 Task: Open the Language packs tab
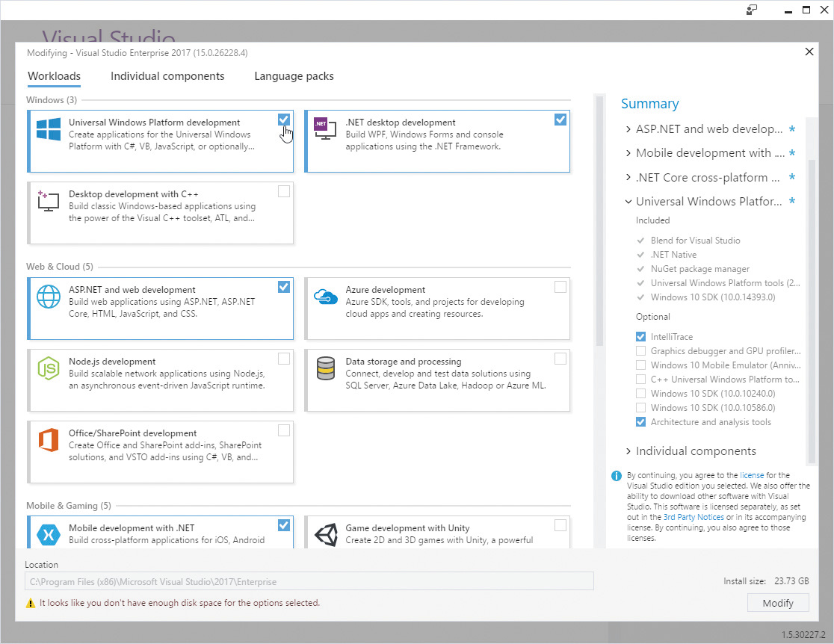click(x=294, y=76)
